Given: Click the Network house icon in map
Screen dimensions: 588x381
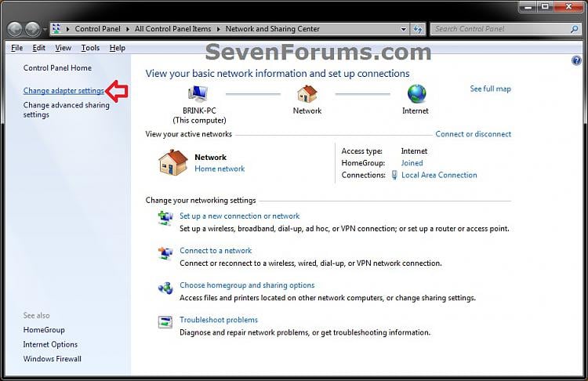Looking at the screenshot, I should [307, 94].
